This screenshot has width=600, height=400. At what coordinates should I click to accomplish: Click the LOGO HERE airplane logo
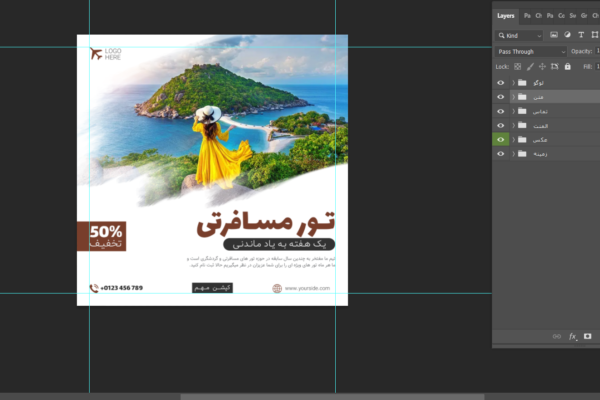[106, 54]
